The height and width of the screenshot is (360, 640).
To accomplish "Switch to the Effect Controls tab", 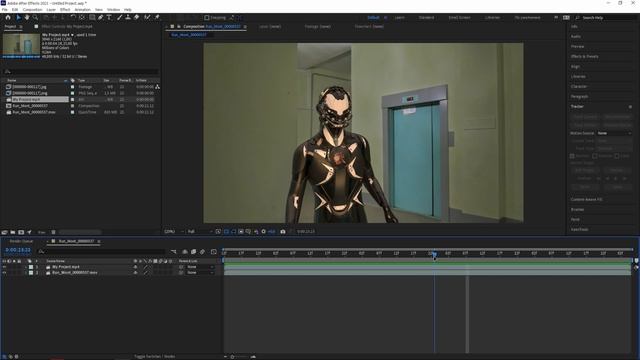I will 67,27.
